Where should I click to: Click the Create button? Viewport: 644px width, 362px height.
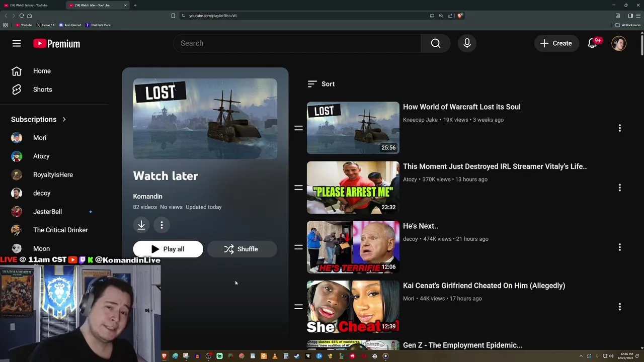556,43
